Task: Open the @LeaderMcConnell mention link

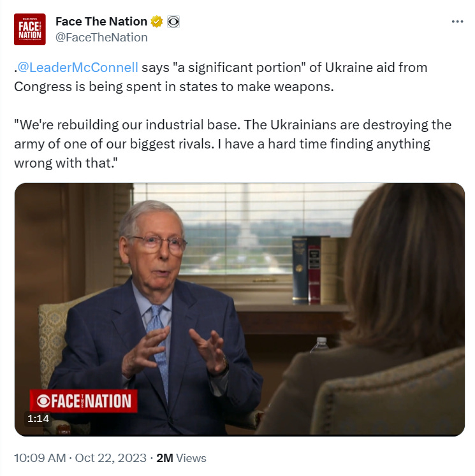Action: [78, 68]
